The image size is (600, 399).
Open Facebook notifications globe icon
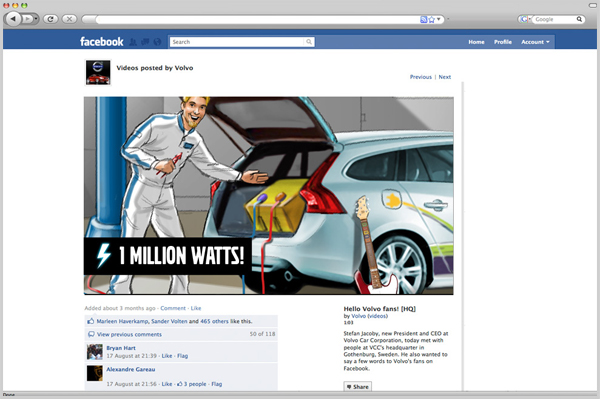click(157, 42)
